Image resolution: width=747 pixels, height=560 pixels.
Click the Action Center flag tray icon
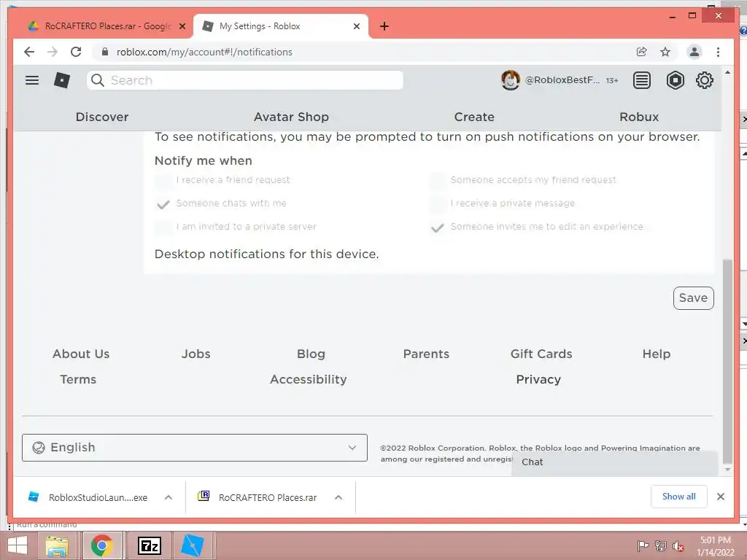(x=643, y=546)
